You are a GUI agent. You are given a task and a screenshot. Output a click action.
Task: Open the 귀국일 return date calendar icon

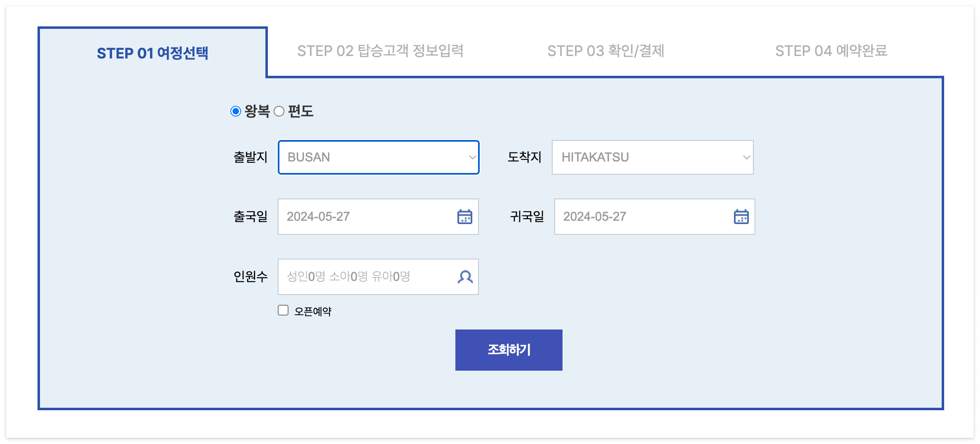741,217
